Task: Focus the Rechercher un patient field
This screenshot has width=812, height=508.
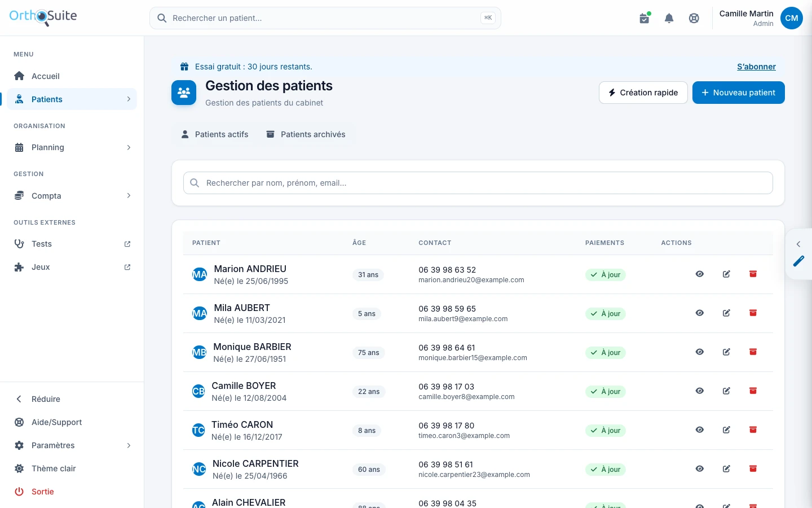Action: [325, 18]
